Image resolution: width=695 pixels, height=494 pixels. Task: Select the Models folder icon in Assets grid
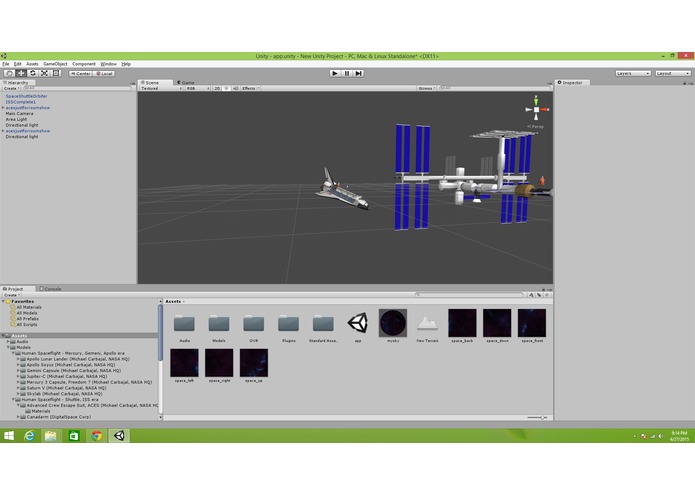coord(219,323)
